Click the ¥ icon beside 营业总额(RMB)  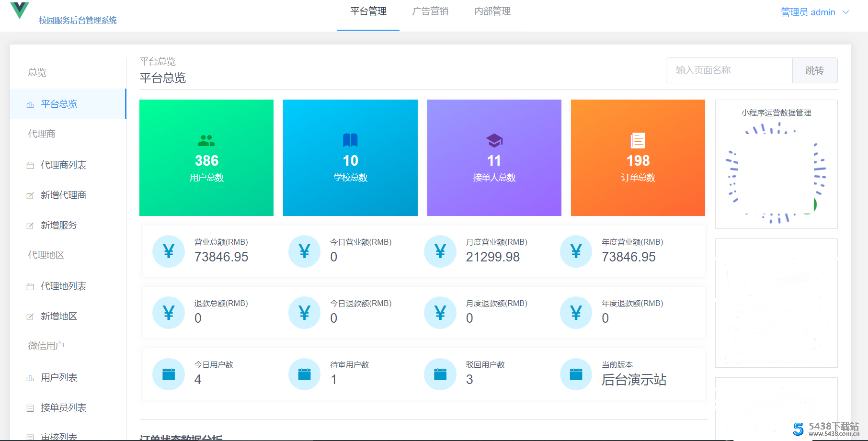[169, 251]
